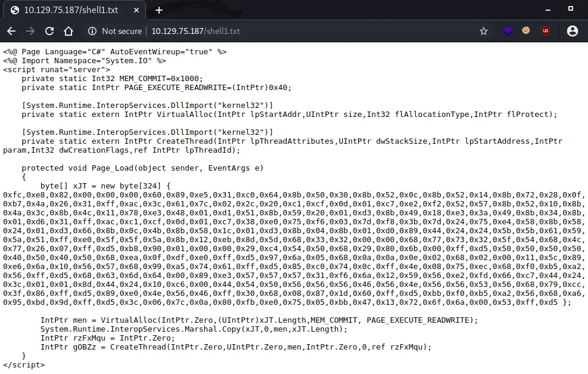Screen dimensions: 588x374
Task: Click the Not secure label
Action: (122, 31)
